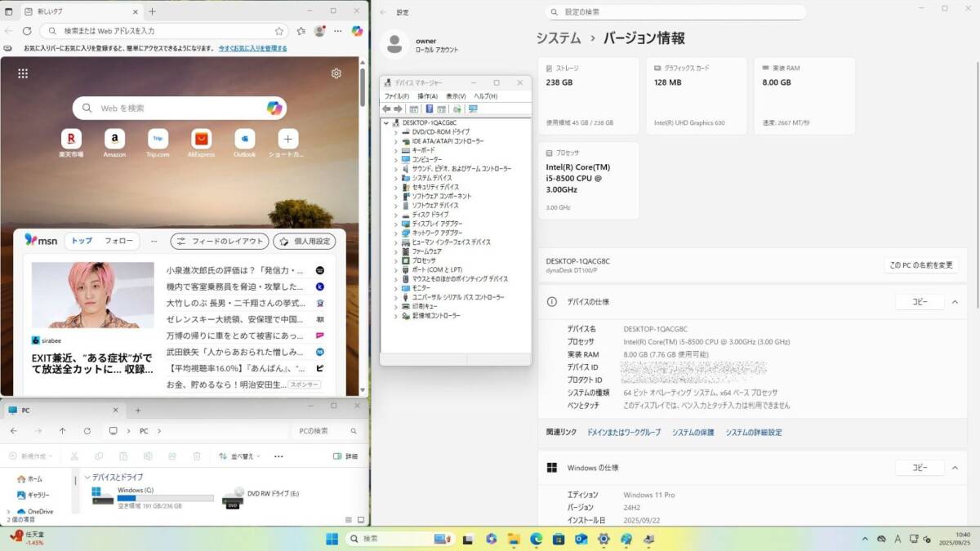The width and height of the screenshot is (980, 551).
Task: Add a new shortcut tile
Action: point(287,138)
